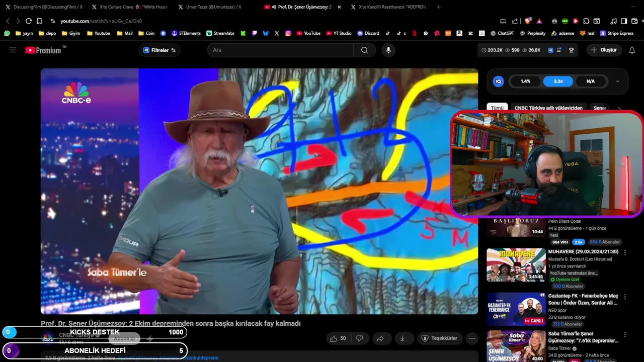Open the Stripe Express bookmark
644x362 pixels.
pos(617,33)
